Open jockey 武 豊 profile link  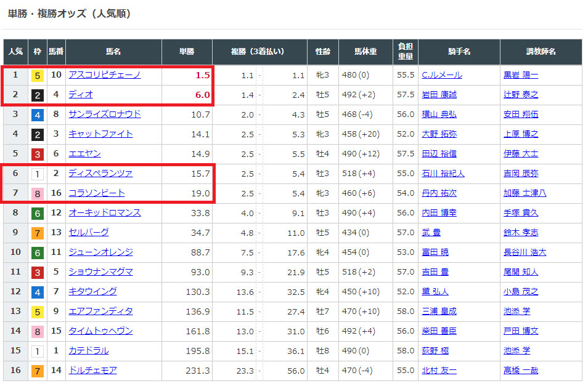(431, 233)
